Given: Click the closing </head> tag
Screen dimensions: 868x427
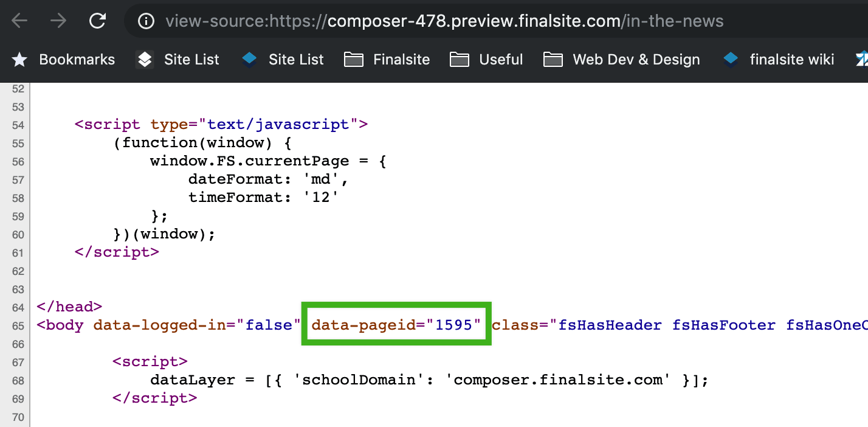Looking at the screenshot, I should [x=69, y=307].
